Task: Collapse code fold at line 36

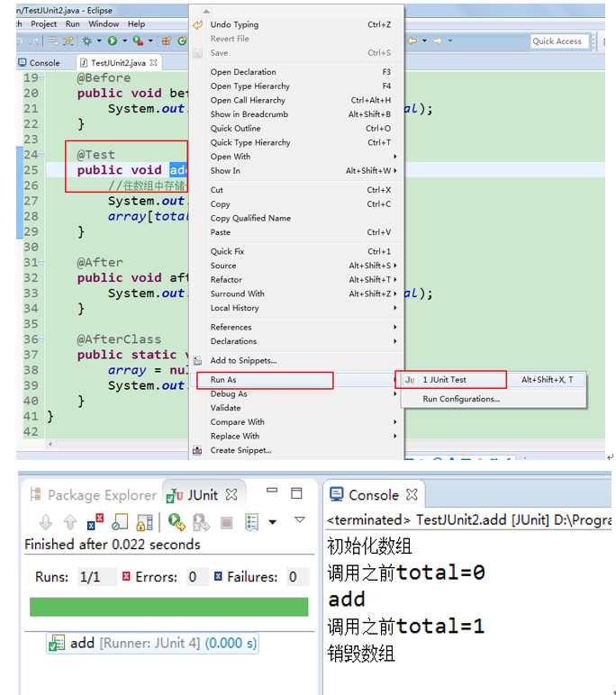Action: pyautogui.click(x=41, y=339)
